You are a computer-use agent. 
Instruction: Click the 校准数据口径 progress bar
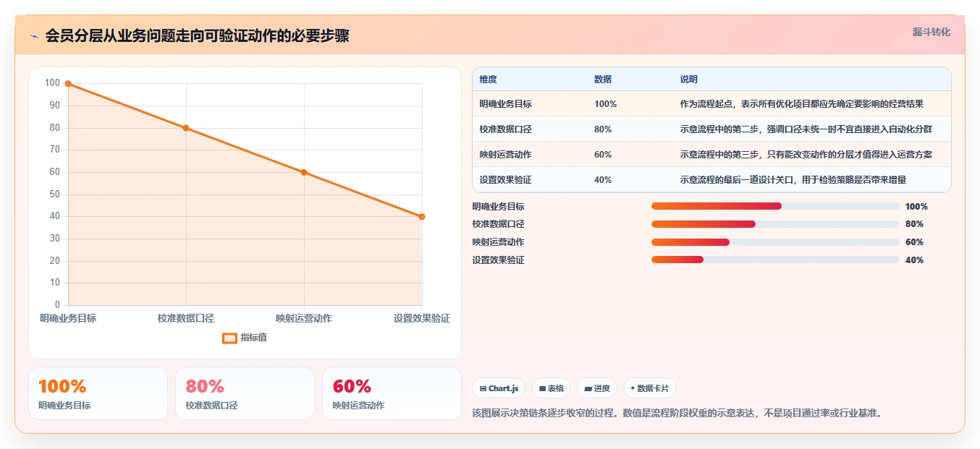coord(775,224)
